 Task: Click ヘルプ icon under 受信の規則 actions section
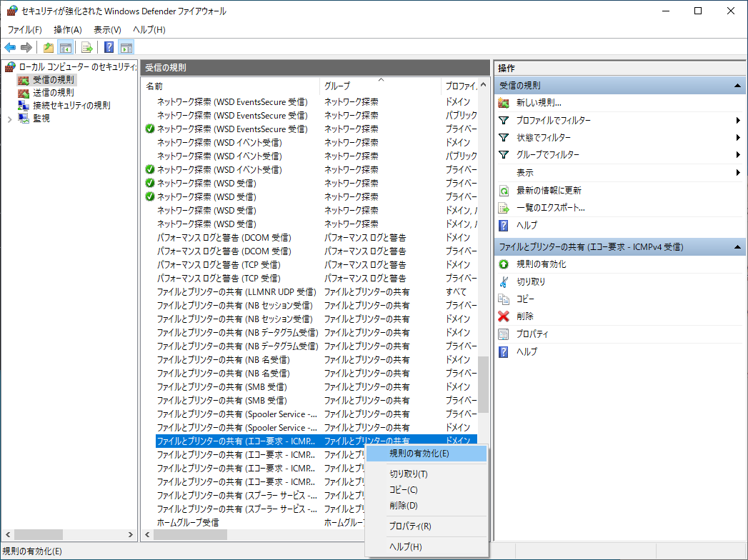(504, 225)
